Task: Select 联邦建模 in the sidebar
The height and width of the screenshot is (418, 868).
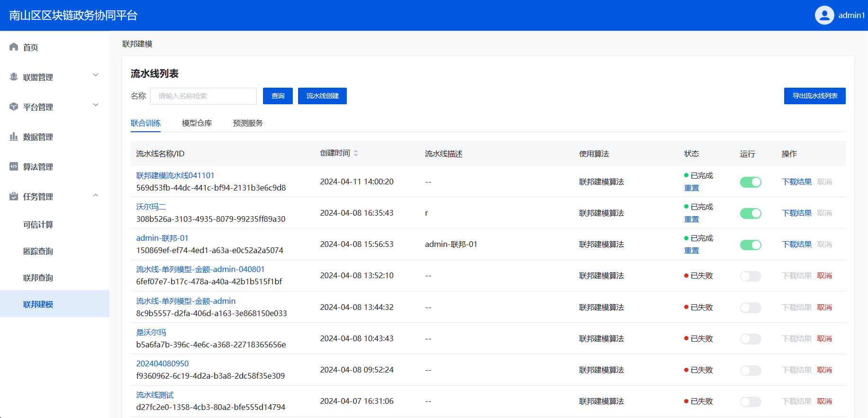Action: point(54,304)
